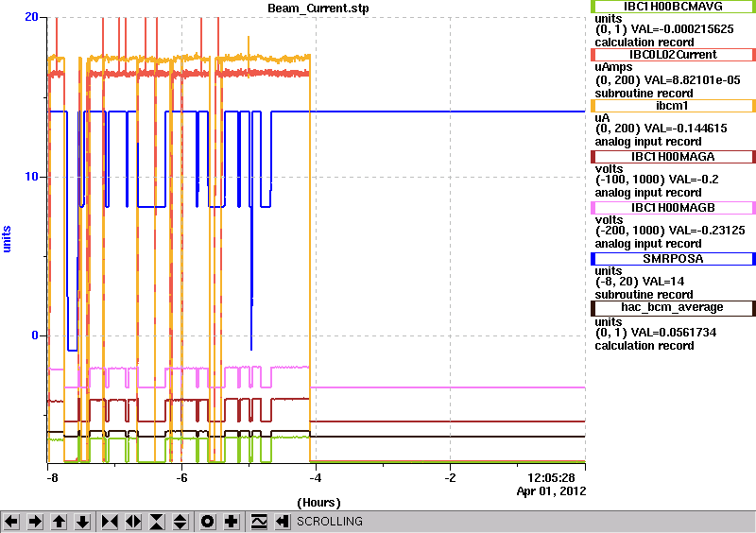Click the VAL=-0.000215625 readout
This screenshot has height=533, width=756.
(682, 29)
